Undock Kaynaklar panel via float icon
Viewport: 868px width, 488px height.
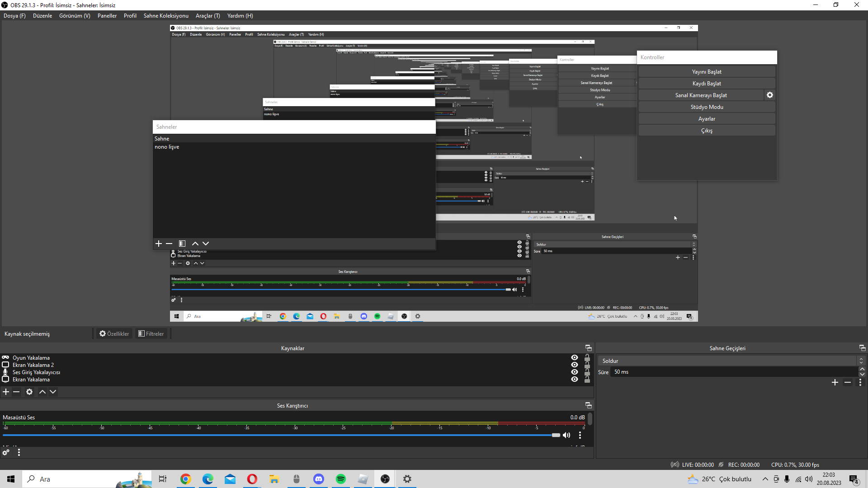click(588, 348)
